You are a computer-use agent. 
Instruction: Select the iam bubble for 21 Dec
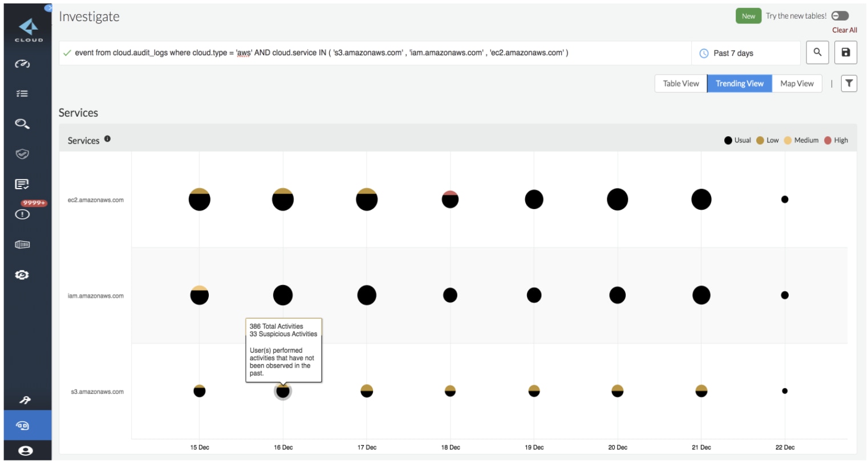pos(701,295)
